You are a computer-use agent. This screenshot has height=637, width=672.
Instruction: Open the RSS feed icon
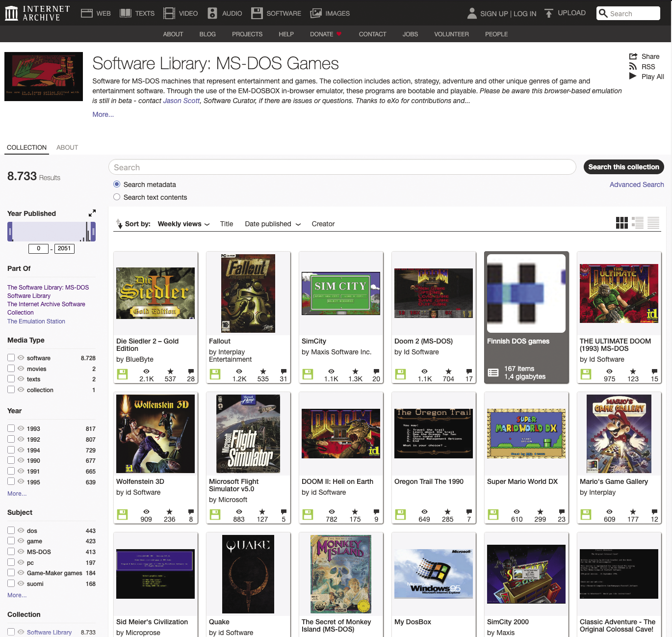click(633, 67)
